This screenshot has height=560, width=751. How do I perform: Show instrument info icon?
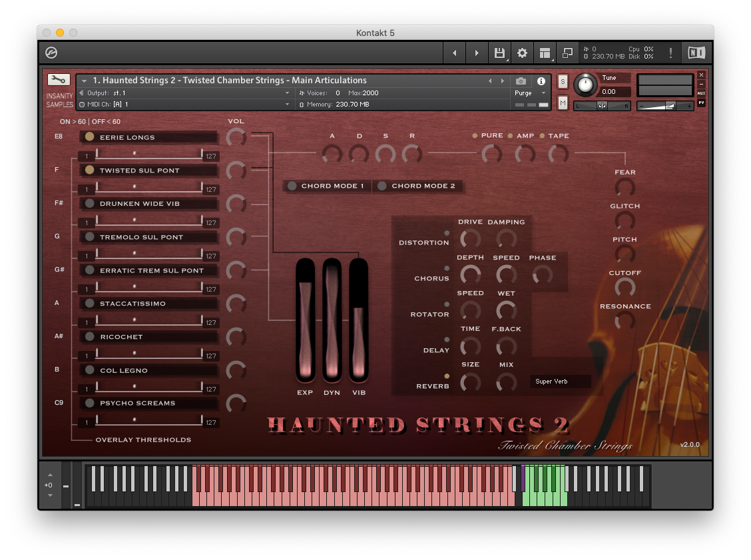[x=541, y=81]
